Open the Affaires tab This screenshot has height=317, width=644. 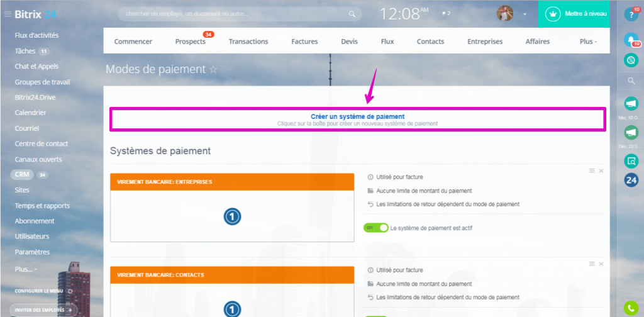pyautogui.click(x=538, y=41)
